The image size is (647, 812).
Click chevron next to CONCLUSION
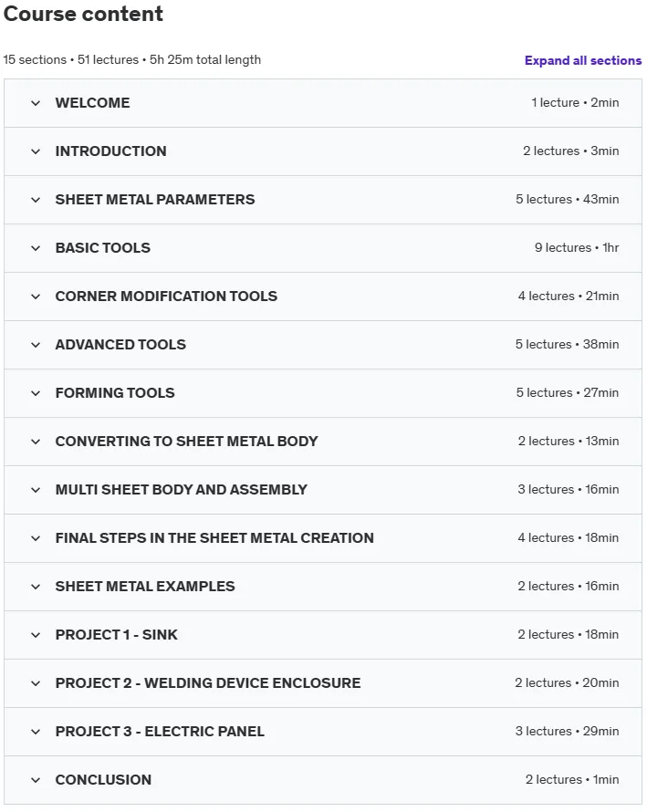pyautogui.click(x=36, y=780)
